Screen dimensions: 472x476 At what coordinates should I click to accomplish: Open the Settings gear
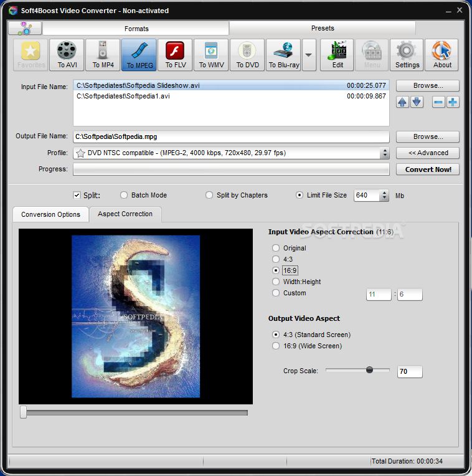[x=407, y=55]
